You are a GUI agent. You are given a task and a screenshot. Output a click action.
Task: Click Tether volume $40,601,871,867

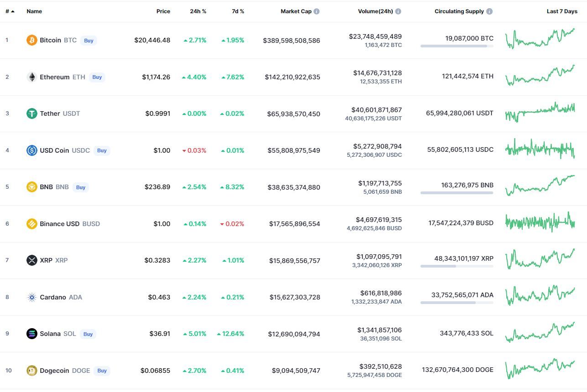tap(377, 110)
